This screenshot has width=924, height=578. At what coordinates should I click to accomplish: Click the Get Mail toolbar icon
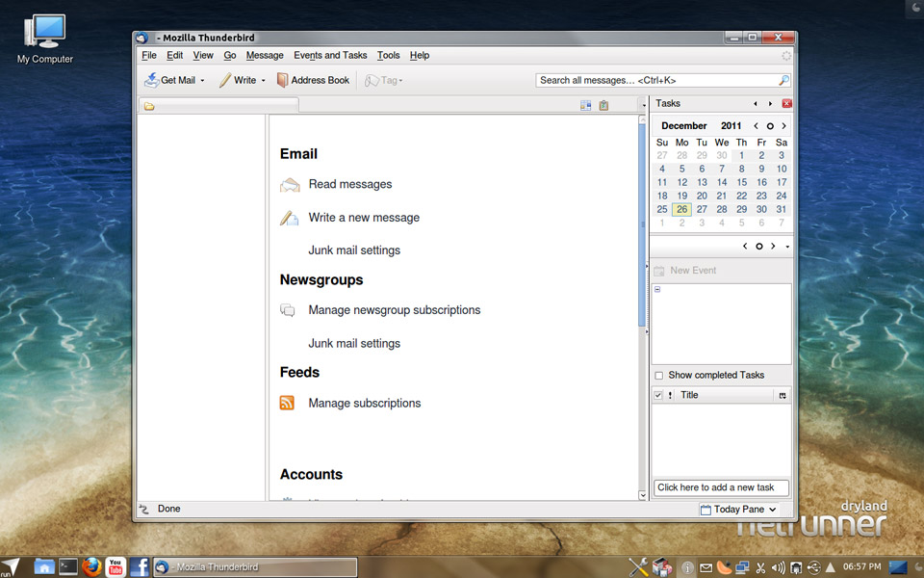click(151, 80)
